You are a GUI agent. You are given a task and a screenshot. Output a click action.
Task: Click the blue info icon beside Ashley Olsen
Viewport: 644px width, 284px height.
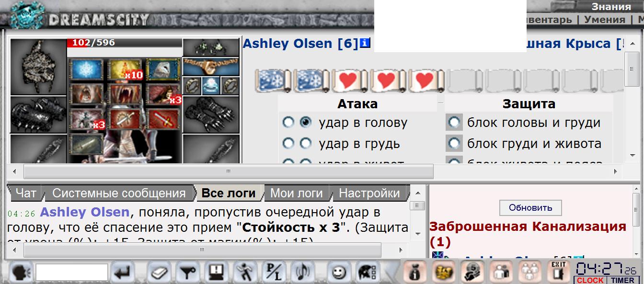tap(366, 44)
